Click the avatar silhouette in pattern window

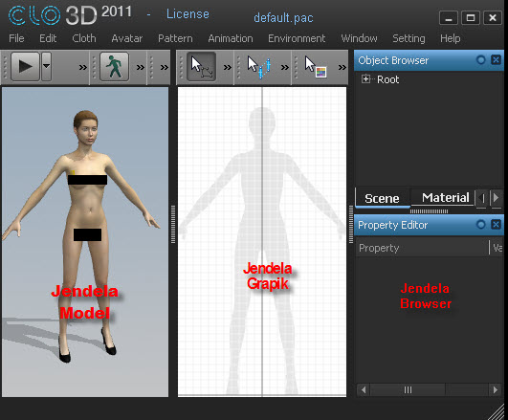point(262,250)
